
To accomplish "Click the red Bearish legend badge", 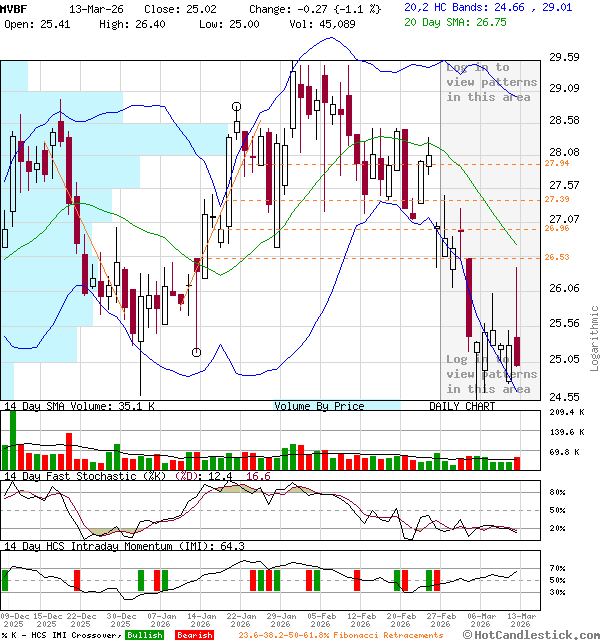I will (194, 634).
